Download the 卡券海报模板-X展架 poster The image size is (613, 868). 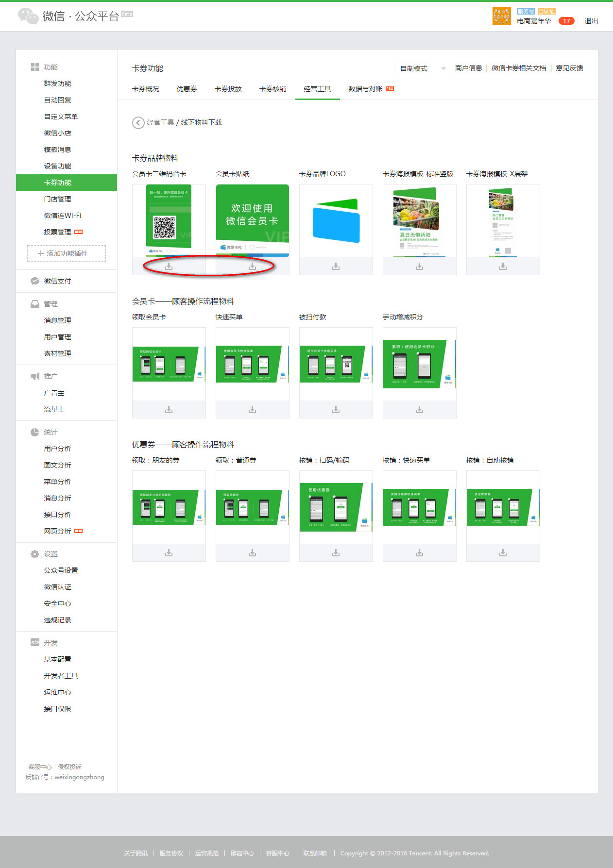(x=503, y=267)
